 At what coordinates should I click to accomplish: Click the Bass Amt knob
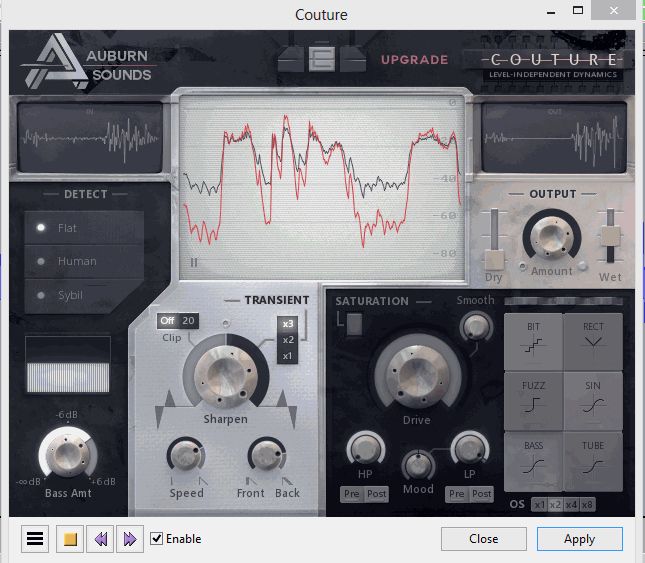tap(68, 455)
